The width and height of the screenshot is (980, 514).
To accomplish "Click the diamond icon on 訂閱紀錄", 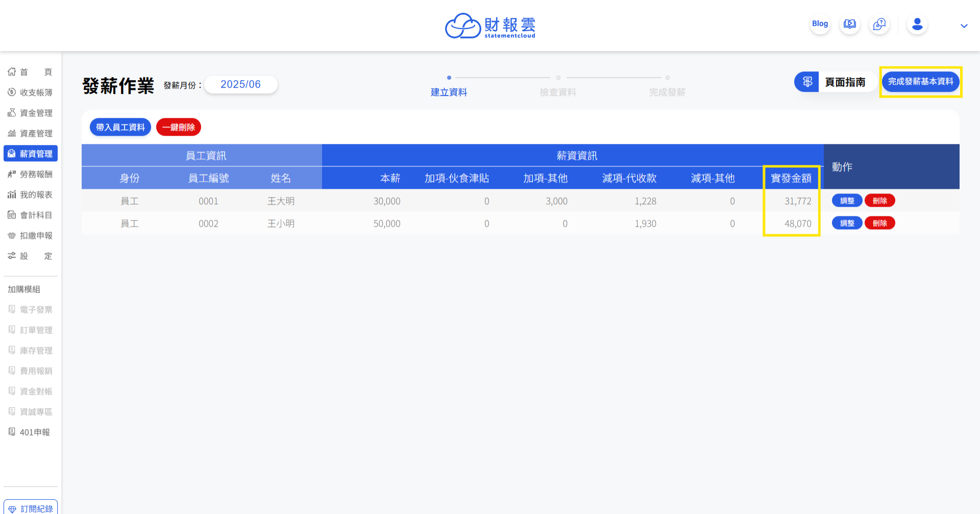I will pyautogui.click(x=12, y=509).
